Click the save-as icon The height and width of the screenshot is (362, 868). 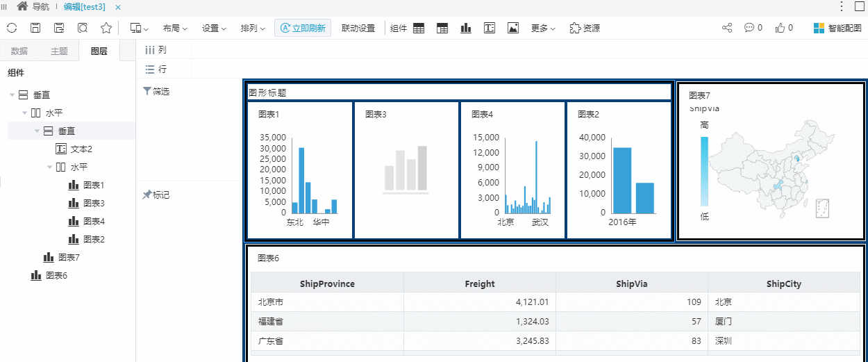[x=59, y=28]
